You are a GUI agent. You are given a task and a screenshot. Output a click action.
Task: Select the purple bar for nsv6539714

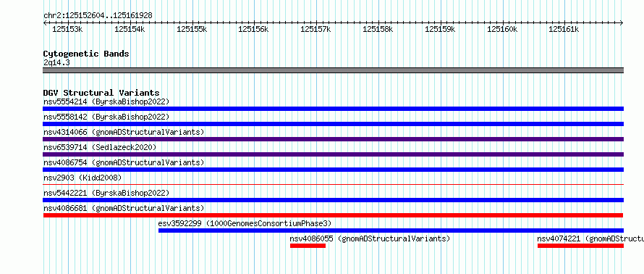click(x=333, y=154)
